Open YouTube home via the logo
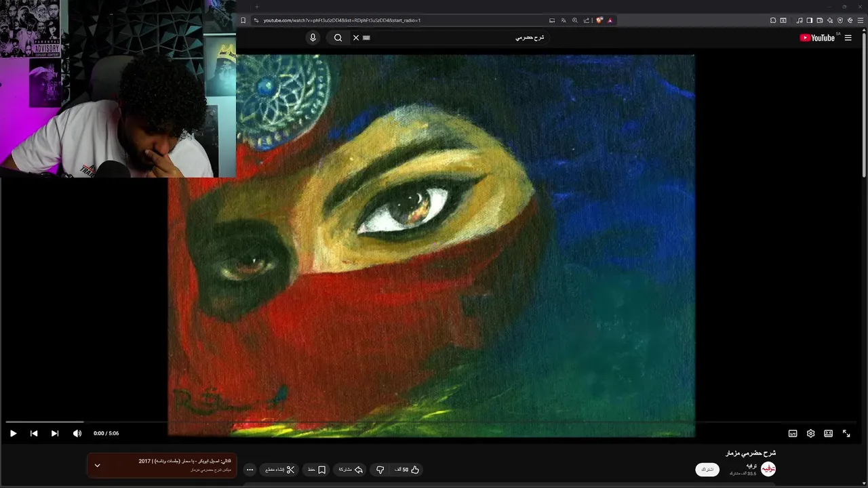 tap(817, 38)
